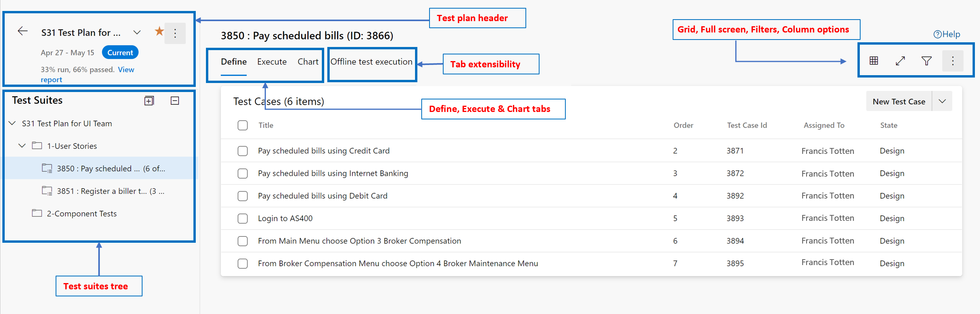Select all test cases with Title checkbox
Viewport: 980px width, 314px height.
pos(243,125)
